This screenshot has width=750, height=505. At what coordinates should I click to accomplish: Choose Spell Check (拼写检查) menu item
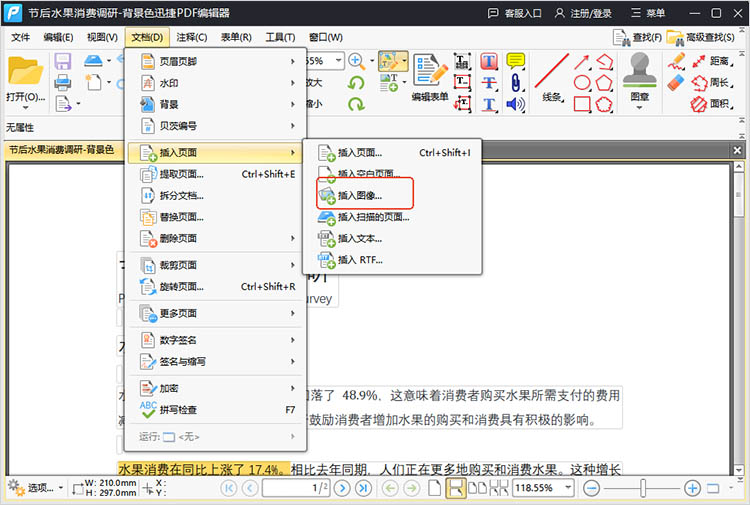[x=217, y=409]
